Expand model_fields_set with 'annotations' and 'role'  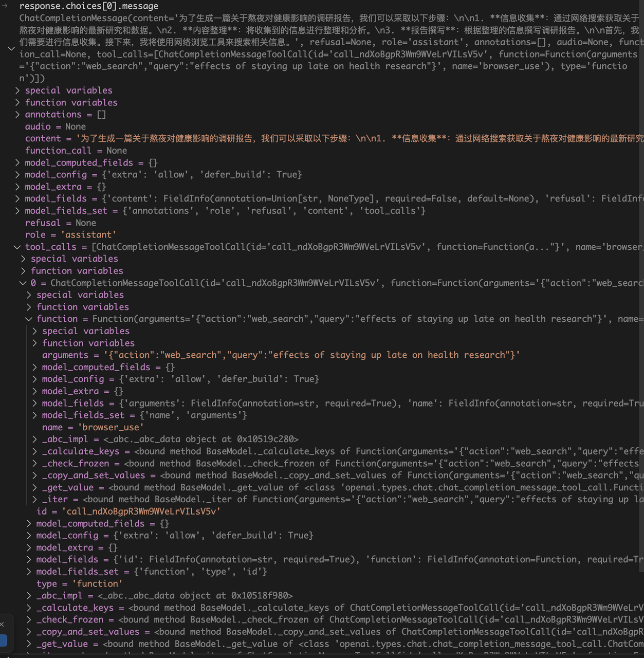click(x=17, y=211)
